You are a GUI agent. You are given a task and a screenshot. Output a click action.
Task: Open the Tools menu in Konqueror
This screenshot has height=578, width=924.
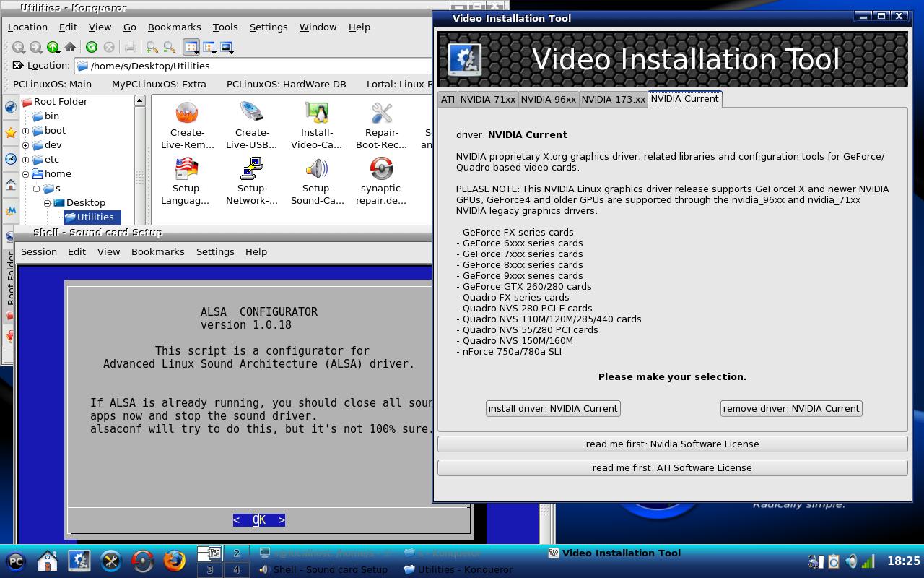(225, 27)
